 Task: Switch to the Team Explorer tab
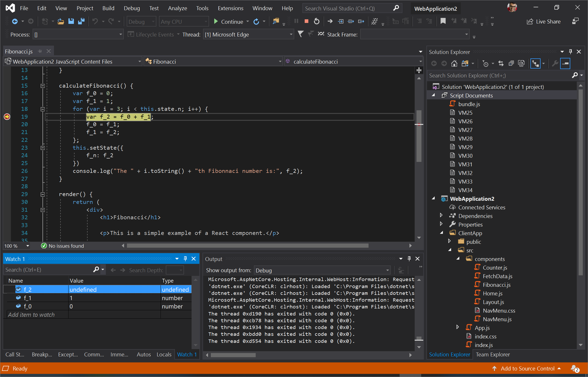point(493,354)
